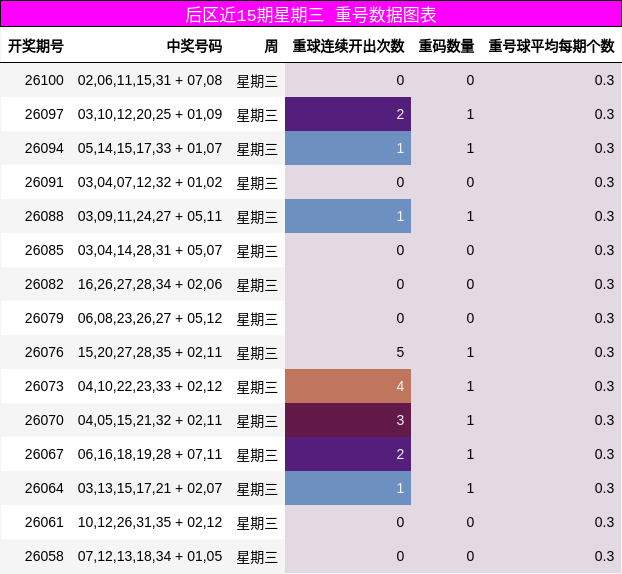Click average 0.3 in row 26100
The image size is (622, 574).
604,80
